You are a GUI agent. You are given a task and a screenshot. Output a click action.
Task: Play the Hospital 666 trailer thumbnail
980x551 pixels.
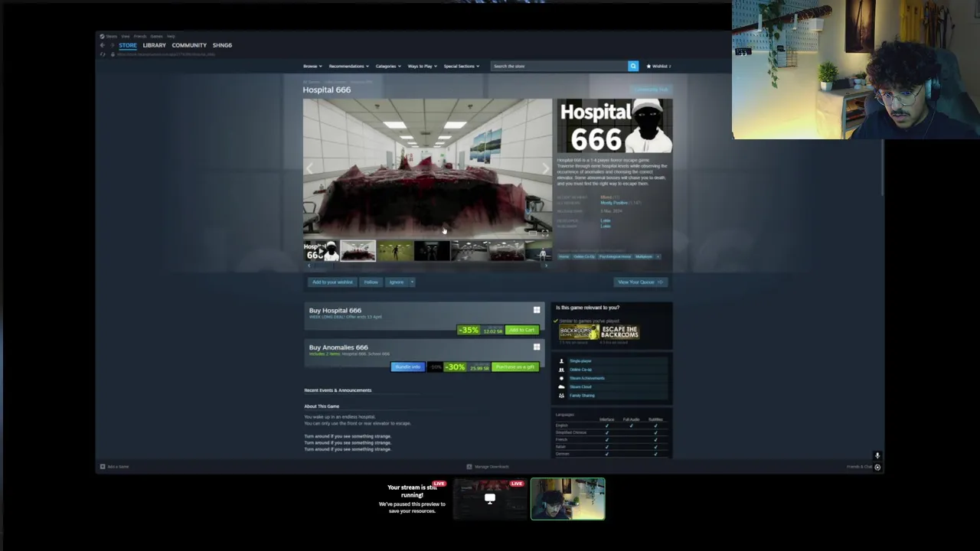pos(321,251)
